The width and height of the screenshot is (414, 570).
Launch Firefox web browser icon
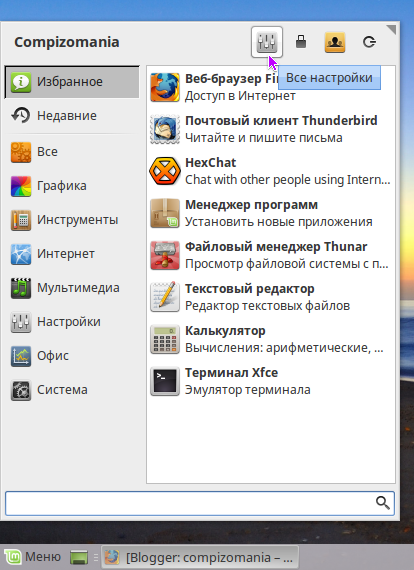point(165,87)
